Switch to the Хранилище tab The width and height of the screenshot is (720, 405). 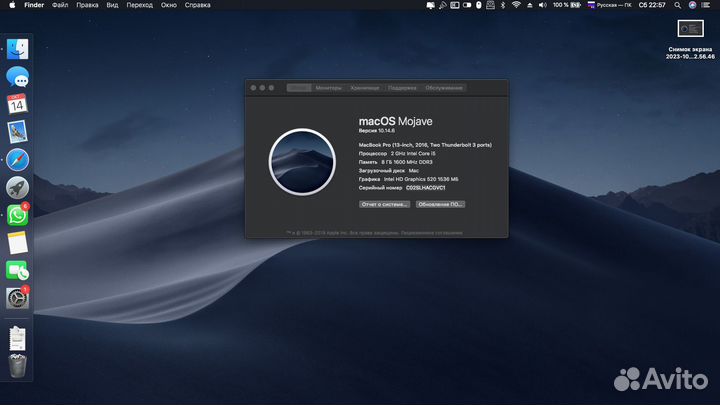tap(365, 88)
